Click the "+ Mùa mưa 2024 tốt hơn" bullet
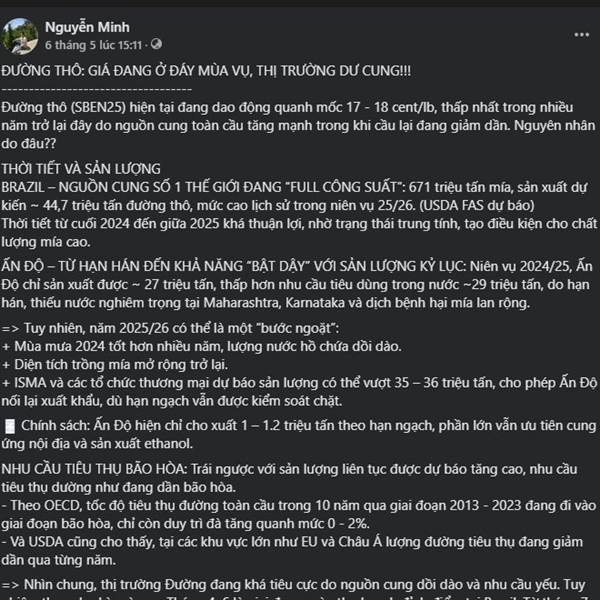The width and height of the screenshot is (600, 600). point(201,347)
